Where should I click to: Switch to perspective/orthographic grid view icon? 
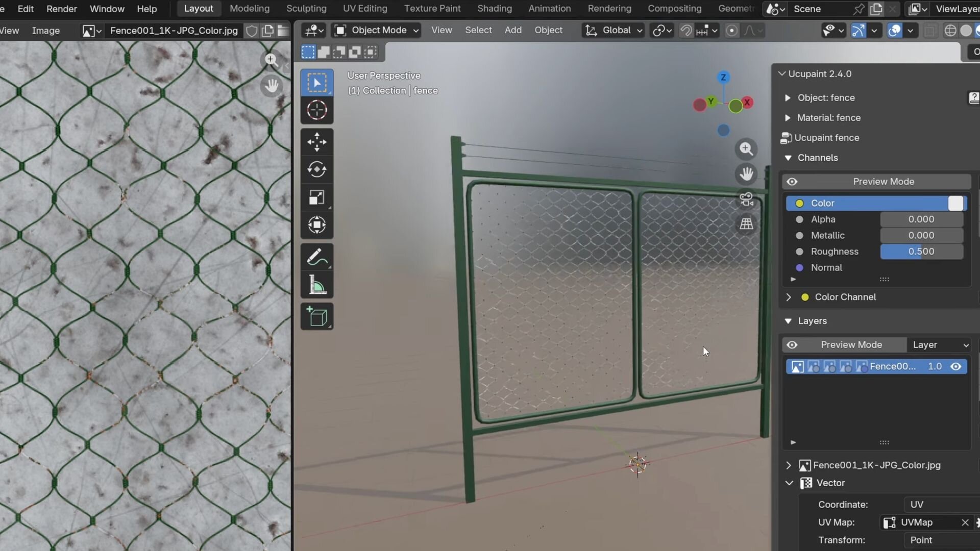point(746,224)
